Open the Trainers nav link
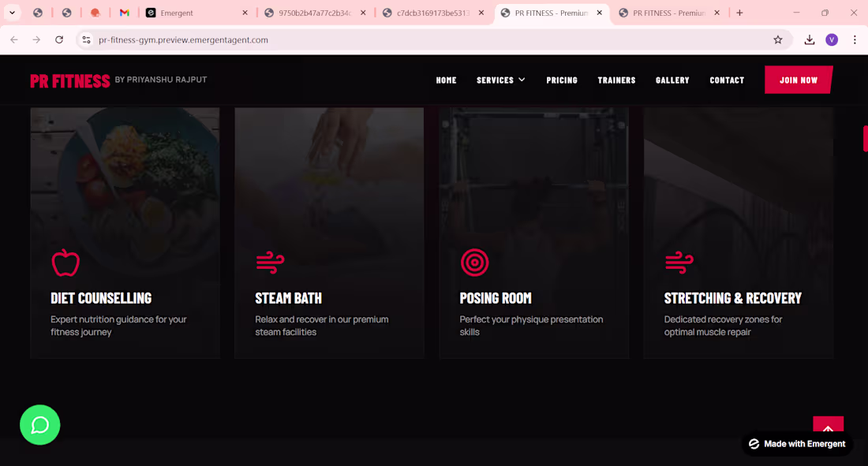 (x=617, y=80)
